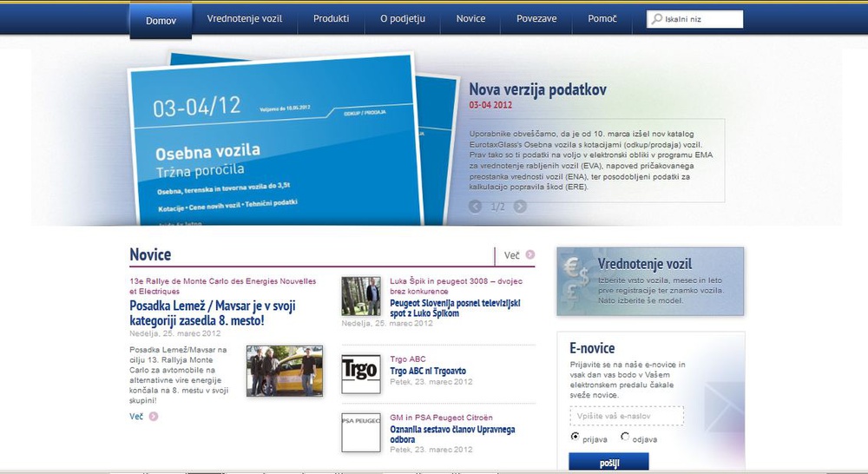The height and width of the screenshot is (474, 868).
Task: Open the Posadka Lemež / Mavsar headline
Action: [213, 313]
